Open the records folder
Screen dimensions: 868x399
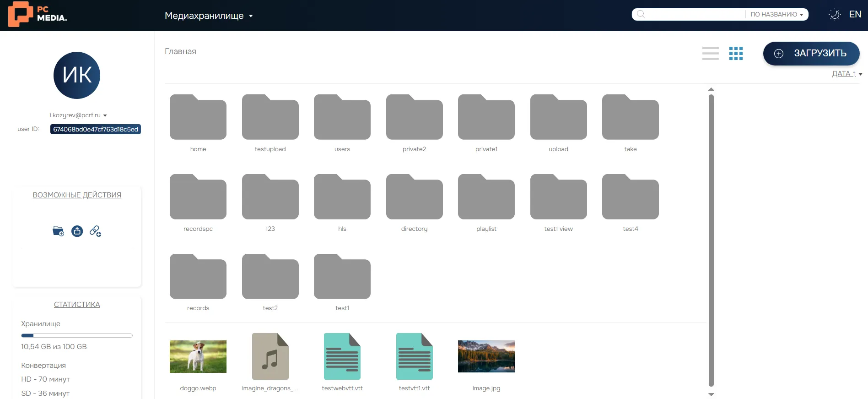point(198,276)
